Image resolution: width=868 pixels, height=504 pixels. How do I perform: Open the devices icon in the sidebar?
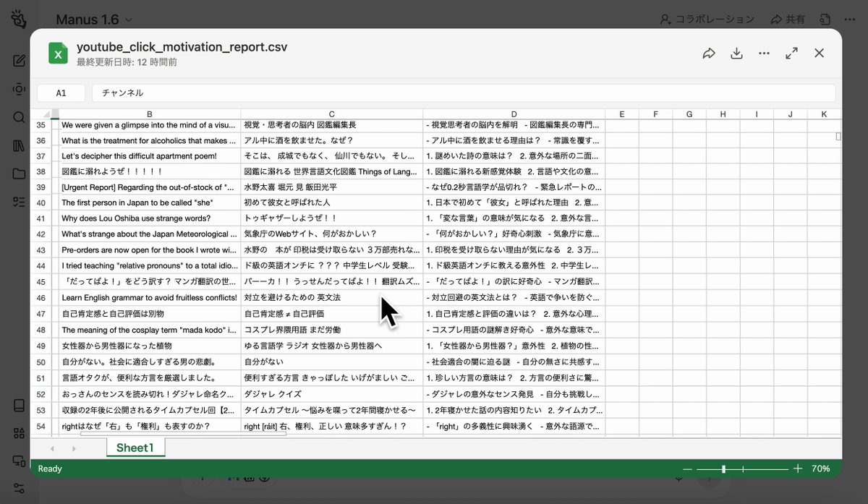tap(19, 461)
